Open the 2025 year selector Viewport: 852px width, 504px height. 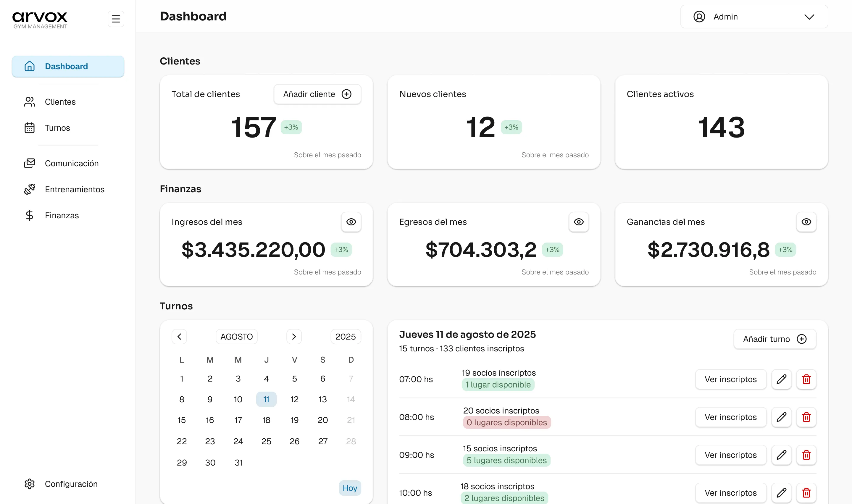(346, 337)
